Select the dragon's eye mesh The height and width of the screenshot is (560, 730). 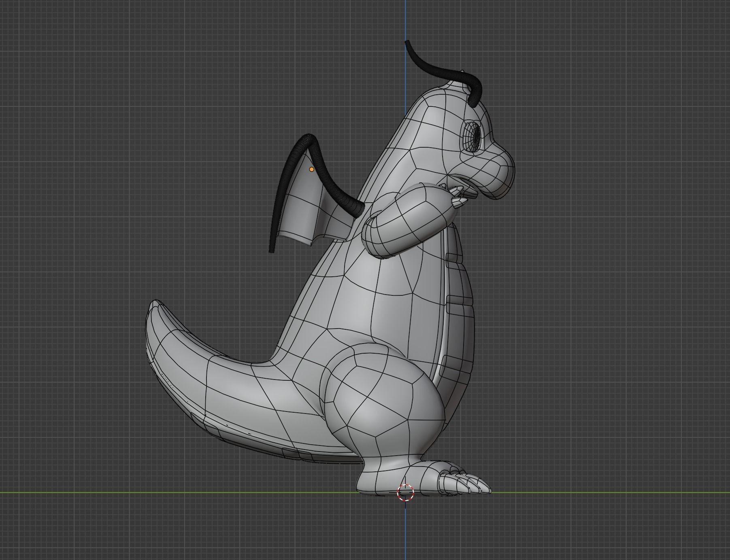tap(472, 137)
